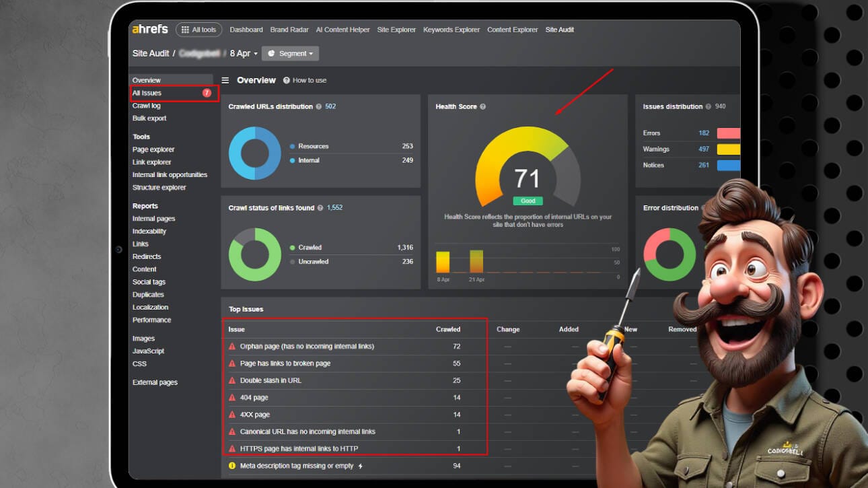Click the yellow Warnings bar in Issues distribution
This screenshot has width=868, height=488.
coord(728,149)
